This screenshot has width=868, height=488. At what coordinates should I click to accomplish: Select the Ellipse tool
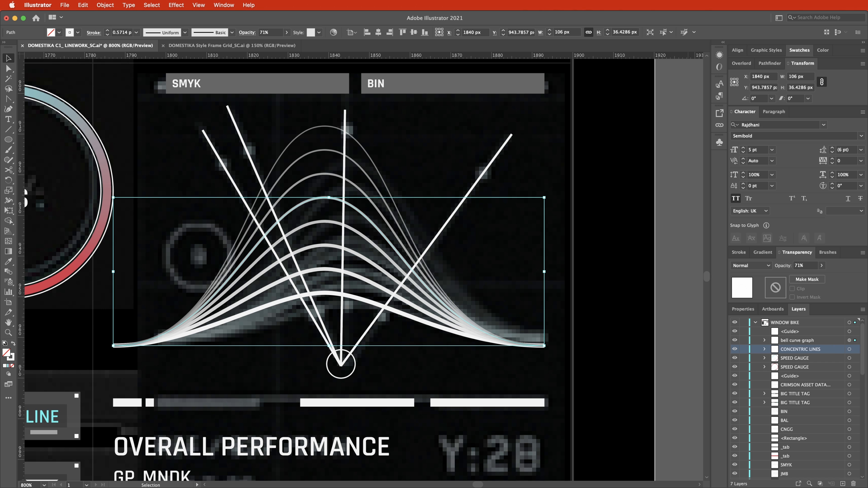(8, 139)
